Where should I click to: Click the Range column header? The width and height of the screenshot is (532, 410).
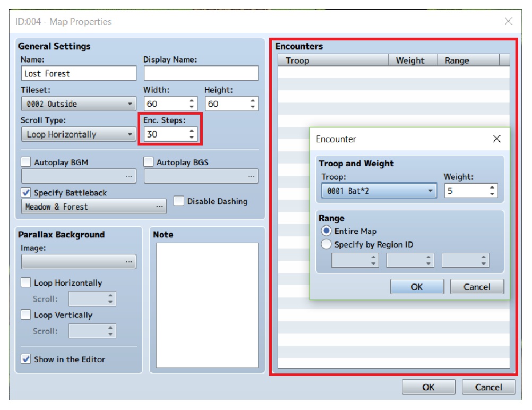coord(468,61)
